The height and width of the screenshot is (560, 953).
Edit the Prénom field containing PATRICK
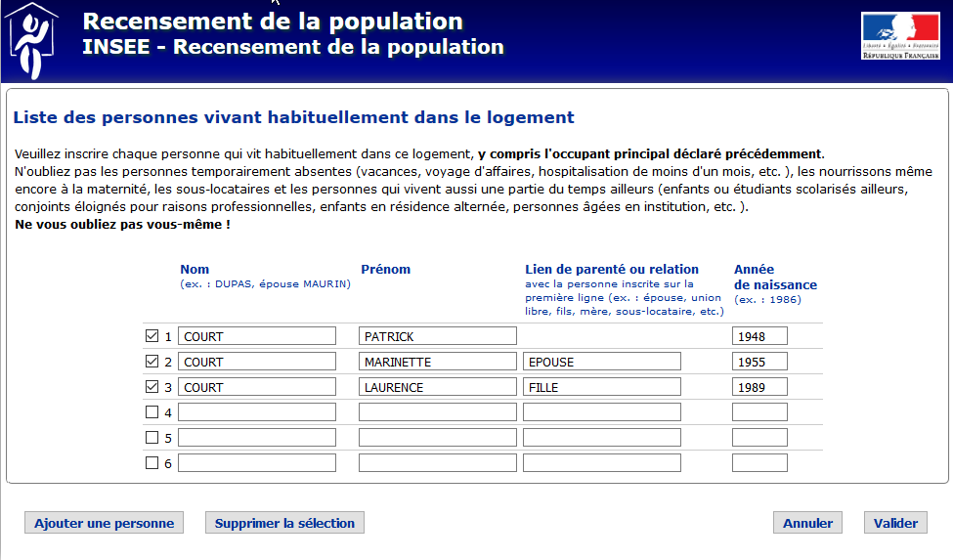pos(437,336)
